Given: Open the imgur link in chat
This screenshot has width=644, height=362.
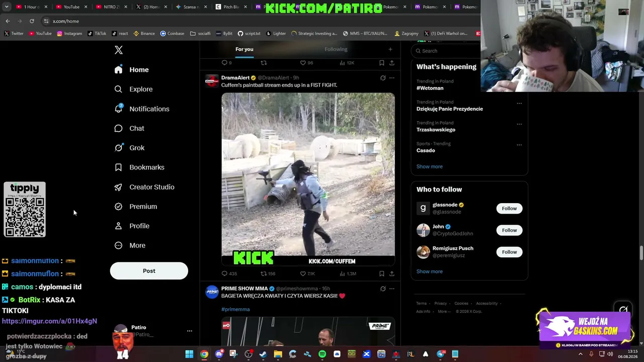Looking at the screenshot, I should [49, 321].
